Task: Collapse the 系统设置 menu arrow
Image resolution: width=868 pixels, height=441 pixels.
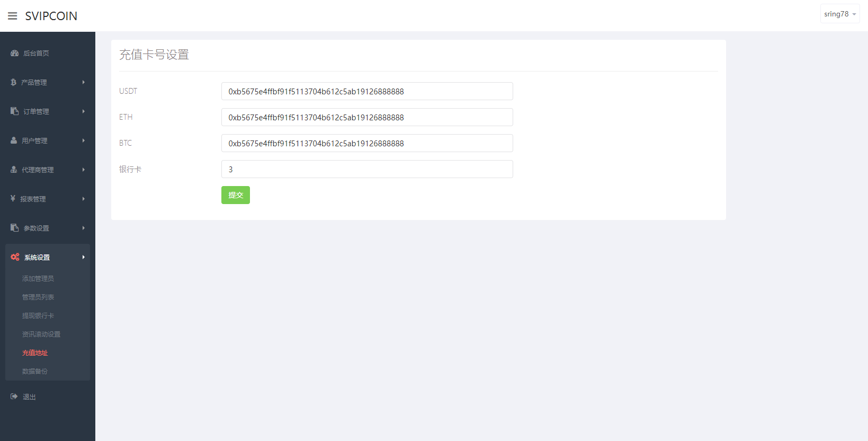Action: [83, 257]
